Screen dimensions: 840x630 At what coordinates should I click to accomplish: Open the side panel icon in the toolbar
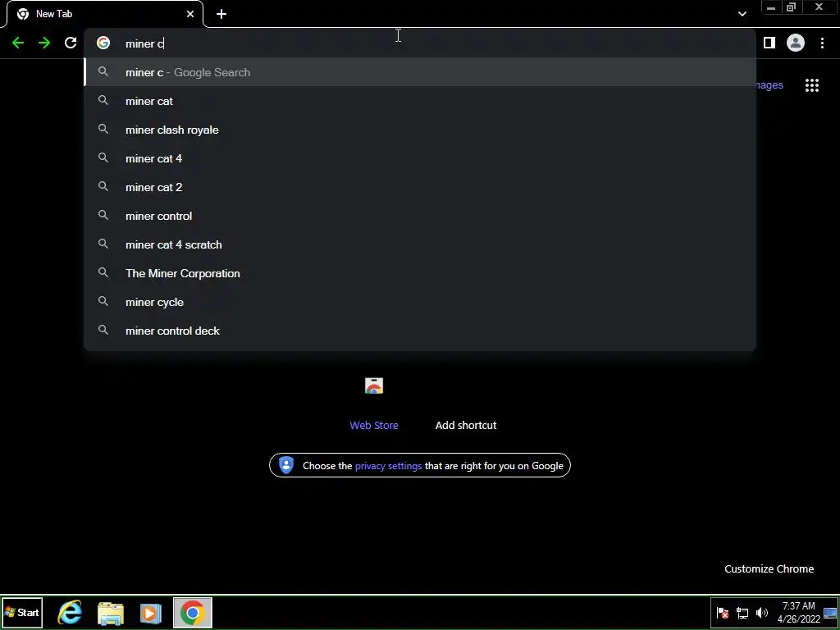(769, 43)
